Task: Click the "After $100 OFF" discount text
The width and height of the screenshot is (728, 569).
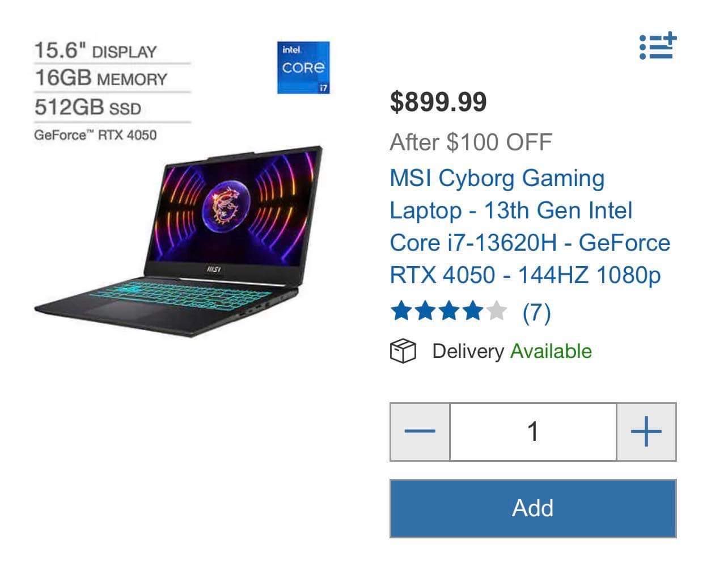Action: coord(471,142)
